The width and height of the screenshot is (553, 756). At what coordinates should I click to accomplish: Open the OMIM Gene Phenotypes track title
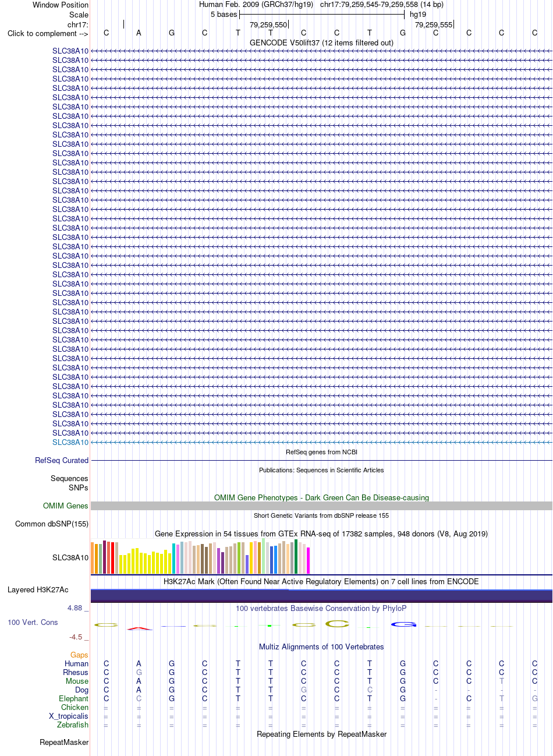321,497
